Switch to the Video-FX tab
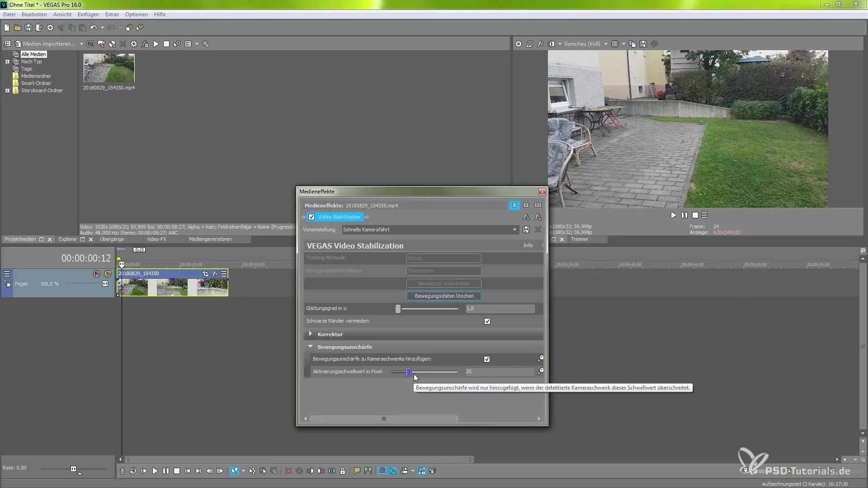This screenshot has width=868, height=488. tap(156, 239)
